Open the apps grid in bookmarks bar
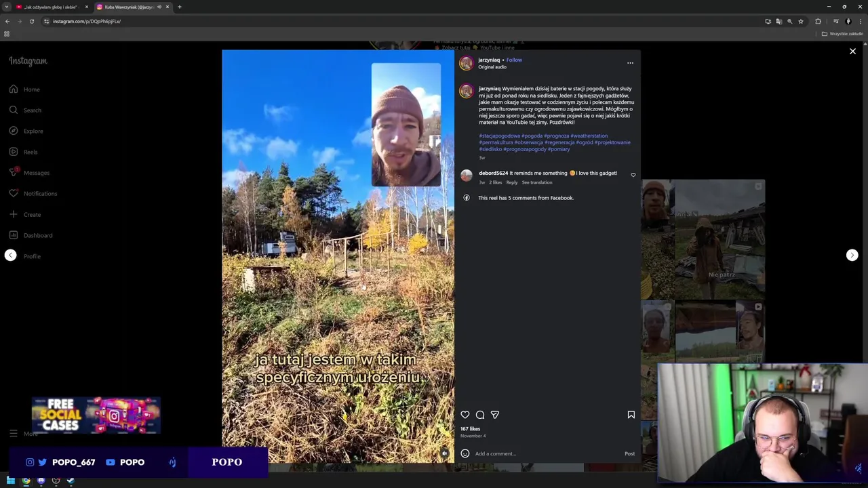The width and height of the screenshot is (868, 488). tap(7, 34)
